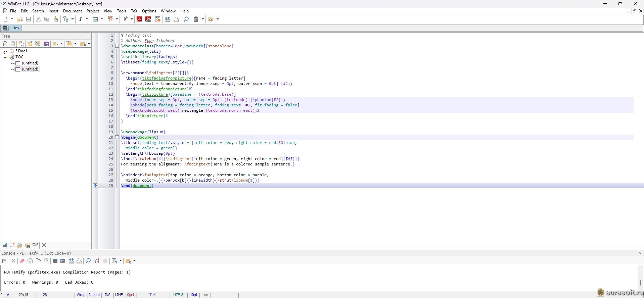Viewport: 644px width, 298px height.
Task: Click the execution modes settings icon
Action: pyautogui.click(x=158, y=19)
